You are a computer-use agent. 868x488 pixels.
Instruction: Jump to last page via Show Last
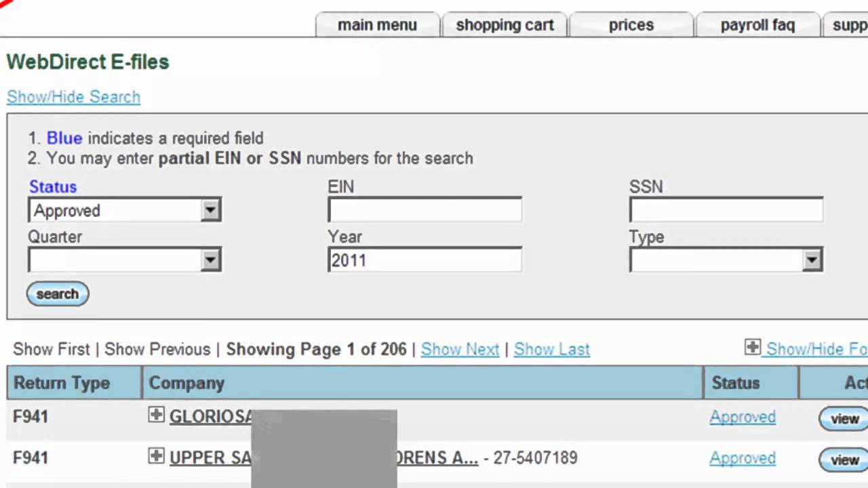point(552,349)
